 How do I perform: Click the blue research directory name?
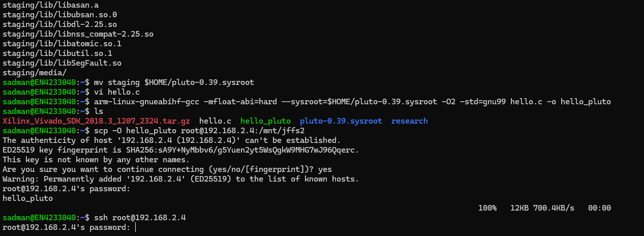(x=409, y=121)
